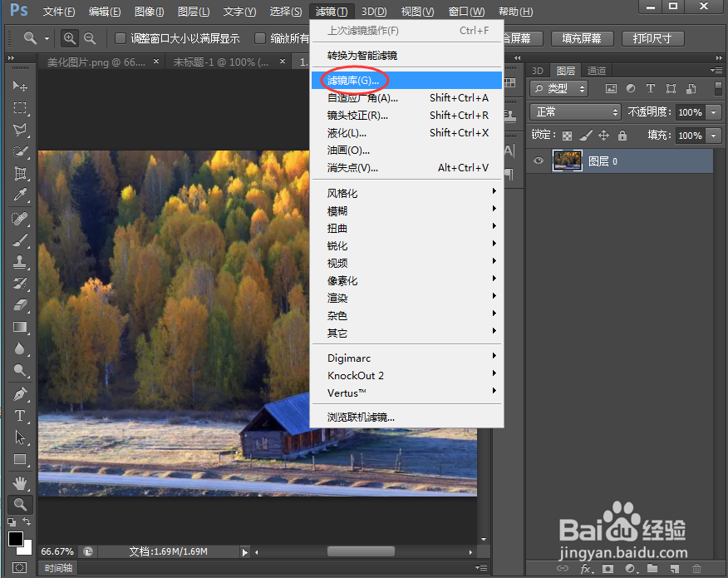Filter layers by pixel layers
728x578 pixels.
pos(611,88)
